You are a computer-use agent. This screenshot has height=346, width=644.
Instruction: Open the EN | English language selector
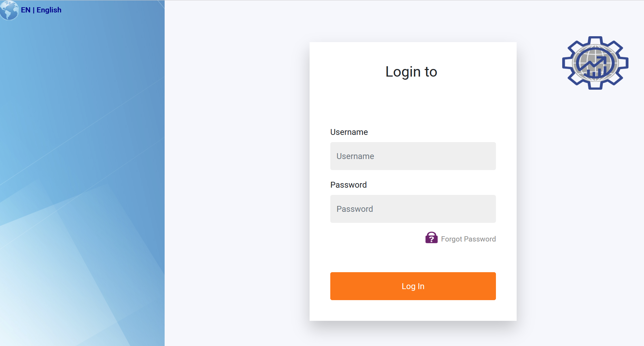click(x=41, y=10)
